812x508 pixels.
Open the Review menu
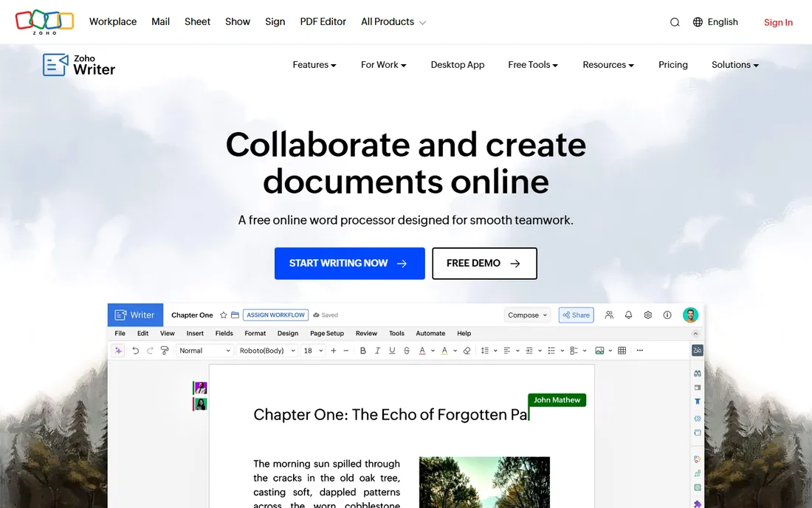pyautogui.click(x=366, y=334)
